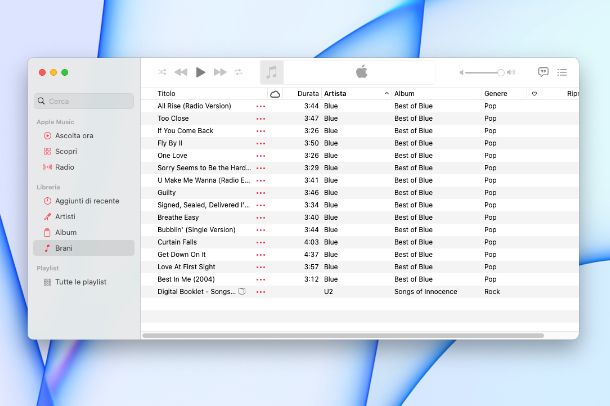Open more options for Fly By II
The image size is (610, 406).
[261, 144]
